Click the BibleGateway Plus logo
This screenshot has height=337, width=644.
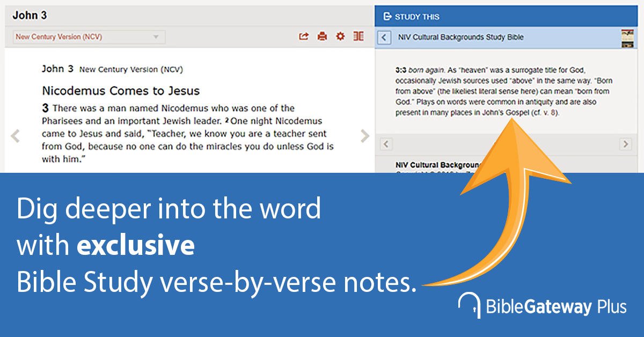click(x=542, y=306)
